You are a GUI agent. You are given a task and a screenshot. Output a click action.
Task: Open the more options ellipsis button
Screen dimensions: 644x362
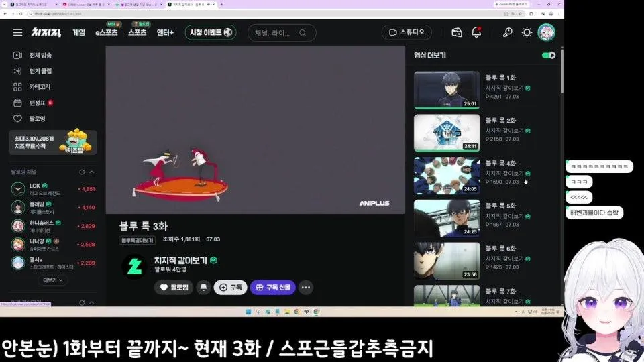(306, 288)
